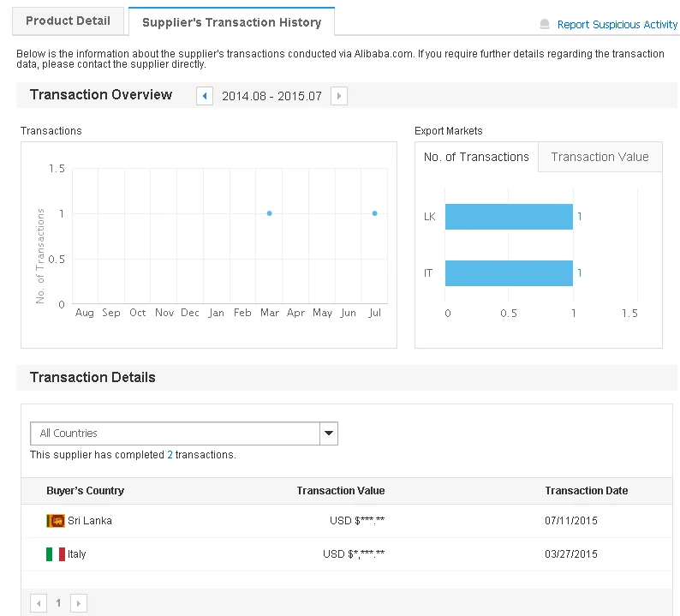Screen dimensions: 680x616
Task: Click page number 1 in pagination
Action: click(58, 603)
